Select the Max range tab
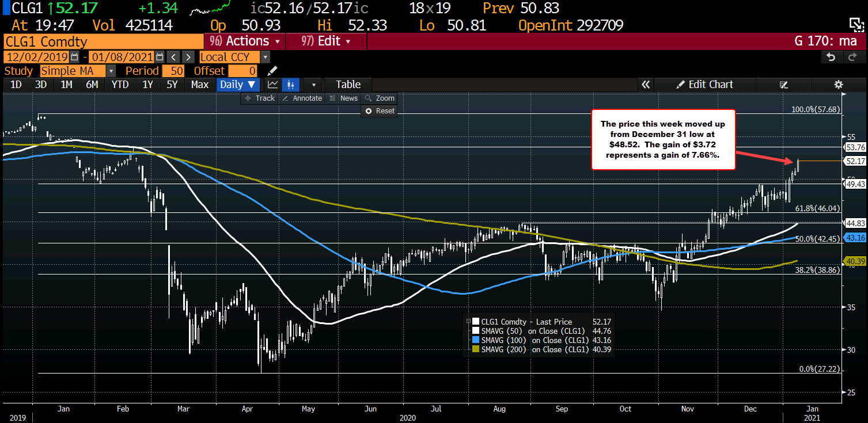 click(x=200, y=85)
